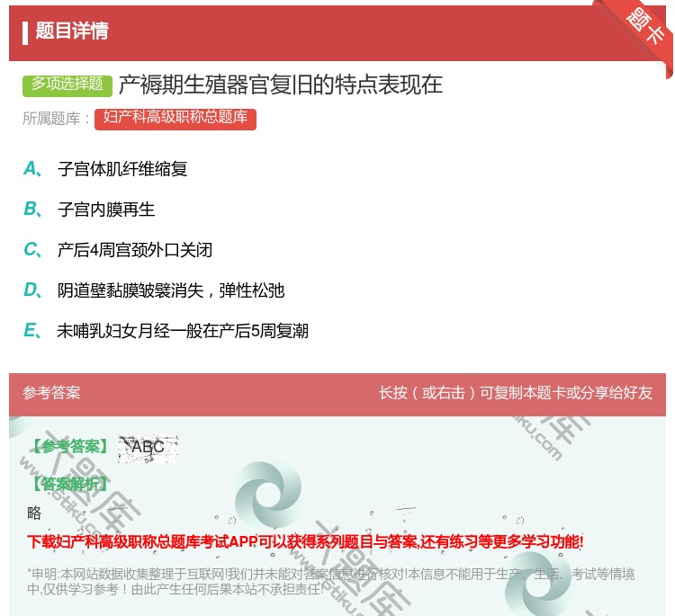Click the 题目详情 header title
The height and width of the screenshot is (616, 675).
(x=72, y=31)
